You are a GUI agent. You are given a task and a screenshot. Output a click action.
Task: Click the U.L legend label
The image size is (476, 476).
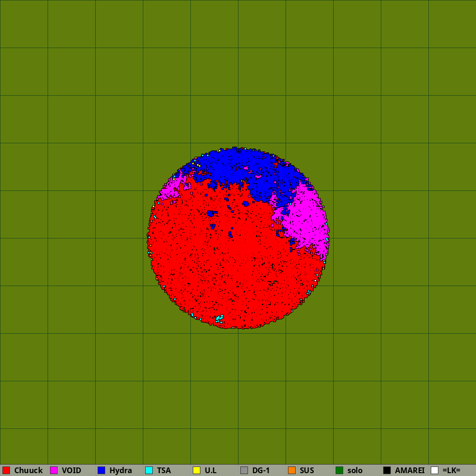coord(210,470)
